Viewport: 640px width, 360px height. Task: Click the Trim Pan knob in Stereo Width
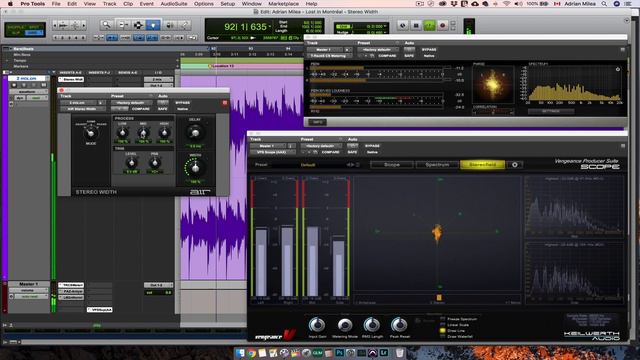(x=155, y=163)
